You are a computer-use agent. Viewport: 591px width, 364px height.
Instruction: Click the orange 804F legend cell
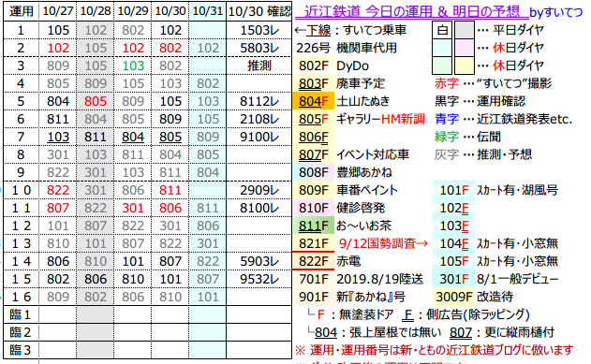pyautogui.click(x=313, y=101)
